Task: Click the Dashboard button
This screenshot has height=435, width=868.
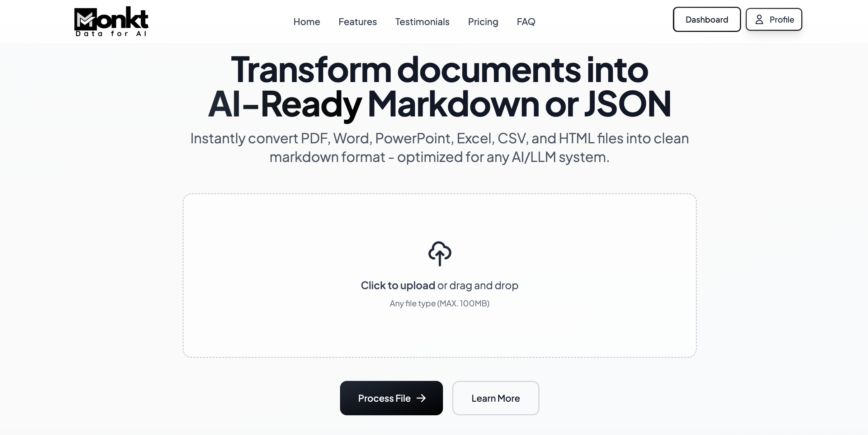Action: point(706,19)
